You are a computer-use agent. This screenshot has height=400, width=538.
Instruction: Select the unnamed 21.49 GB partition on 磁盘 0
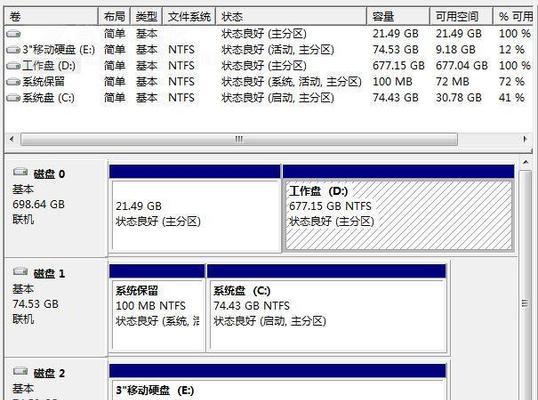pyautogui.click(x=196, y=216)
